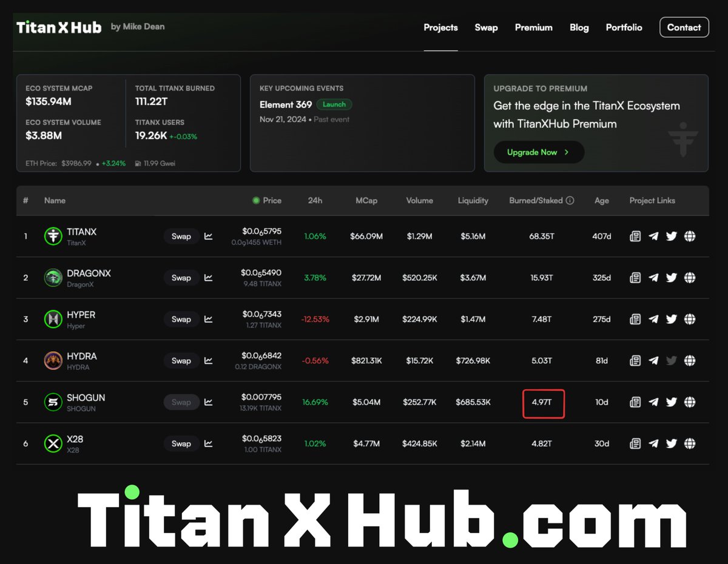Image resolution: width=728 pixels, height=564 pixels.
Task: Click Swap button for DRAGONX
Action: pyautogui.click(x=181, y=278)
